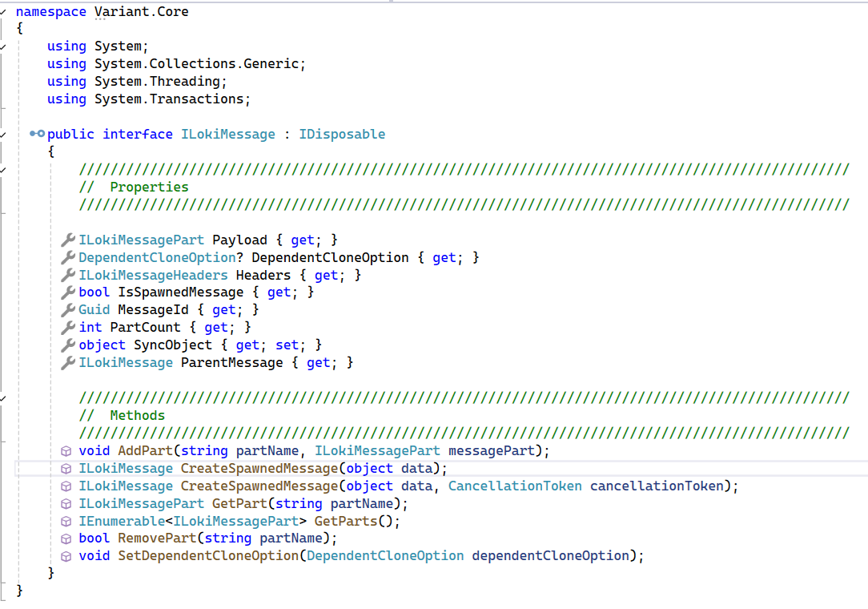Screen dimensions: 868x609
Task: Click the interface icon before public interface
Action: click(x=37, y=134)
